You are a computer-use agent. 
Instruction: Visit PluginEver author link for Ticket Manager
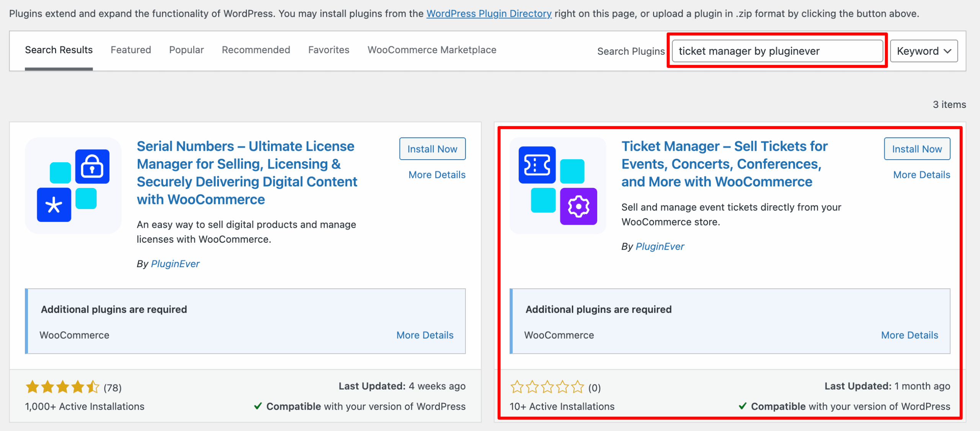660,247
